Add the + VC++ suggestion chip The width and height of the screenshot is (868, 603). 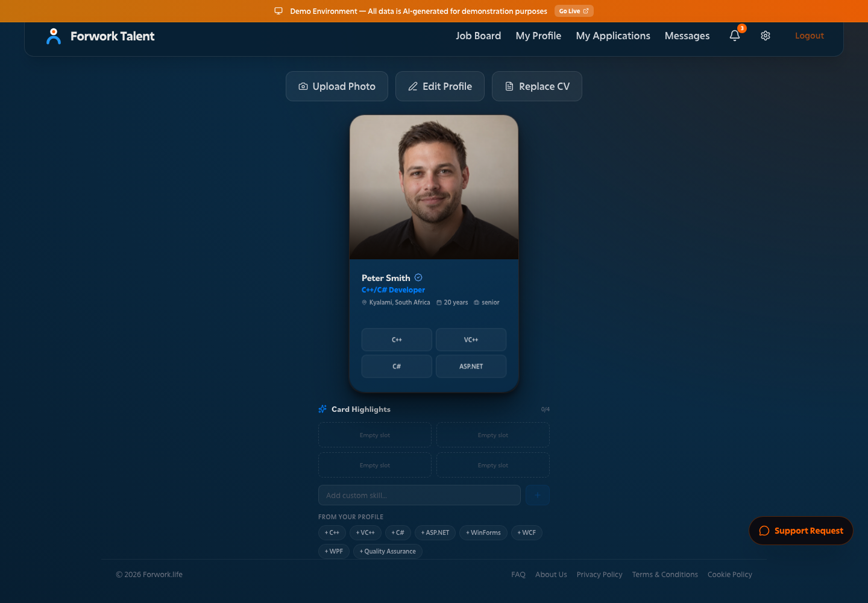click(x=365, y=532)
